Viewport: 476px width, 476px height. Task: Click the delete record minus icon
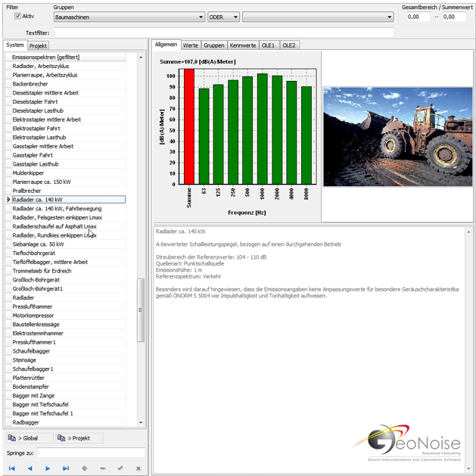[x=102, y=468]
